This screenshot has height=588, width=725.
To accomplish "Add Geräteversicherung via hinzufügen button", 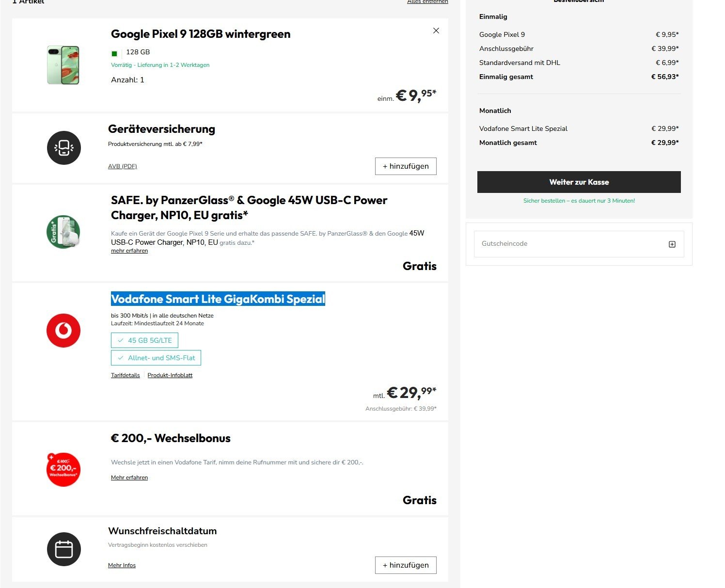I will pos(405,166).
